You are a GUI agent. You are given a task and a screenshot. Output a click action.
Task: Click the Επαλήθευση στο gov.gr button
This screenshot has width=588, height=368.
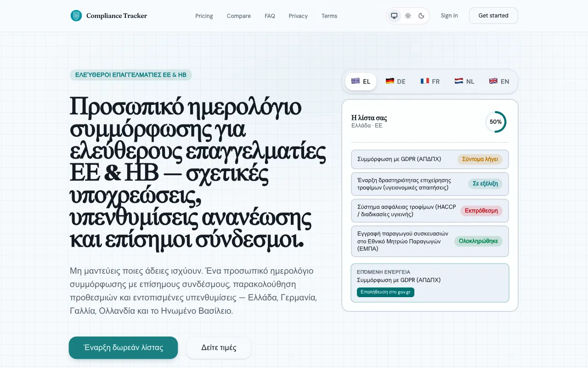pos(385,292)
